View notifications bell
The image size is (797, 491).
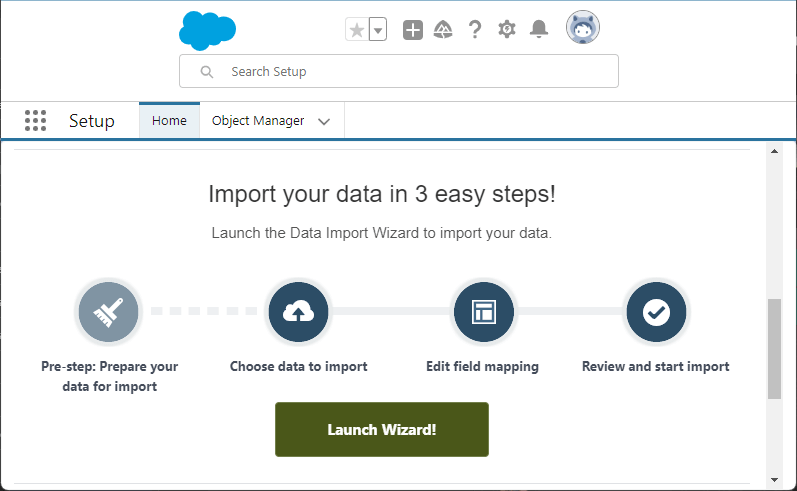(x=539, y=30)
